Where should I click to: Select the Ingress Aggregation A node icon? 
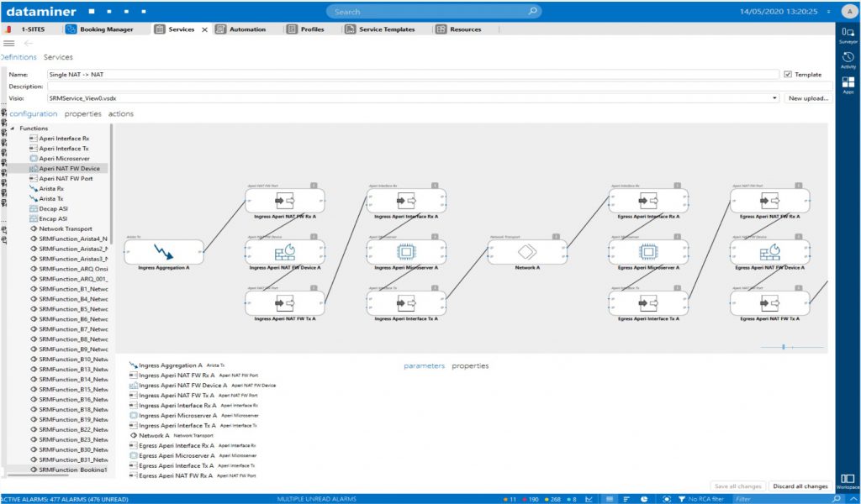coord(164,252)
